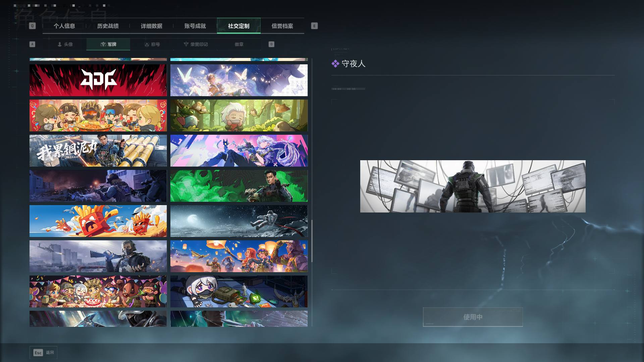Select the 军牌 dog tag sub-tab
Image resolution: width=644 pixels, height=362 pixels.
108,44
